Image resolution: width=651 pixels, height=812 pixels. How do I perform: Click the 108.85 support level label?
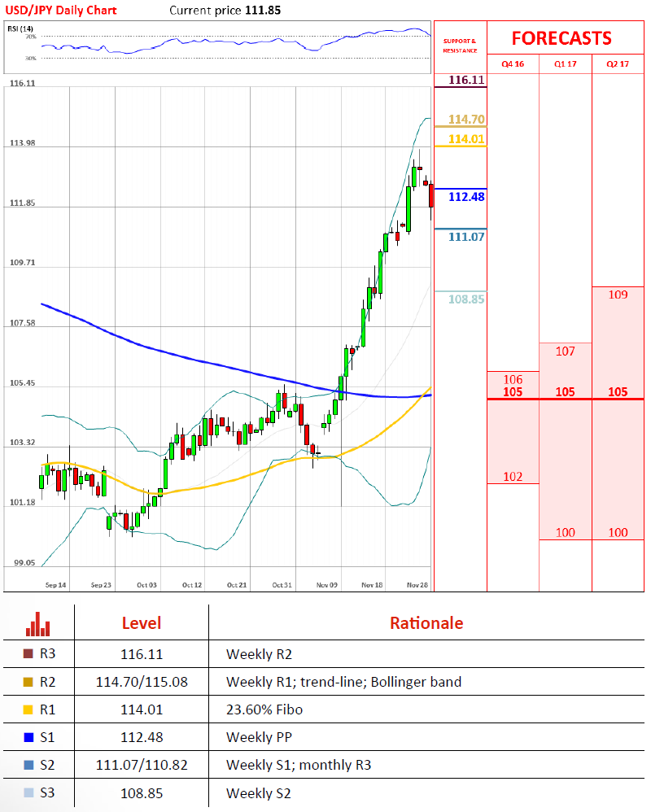pos(466,299)
